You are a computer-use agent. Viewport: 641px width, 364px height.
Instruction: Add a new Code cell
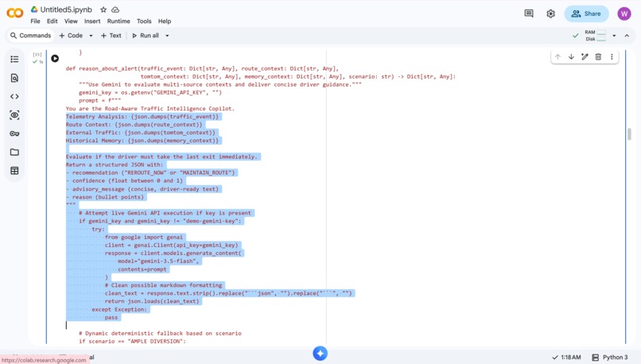pos(71,36)
